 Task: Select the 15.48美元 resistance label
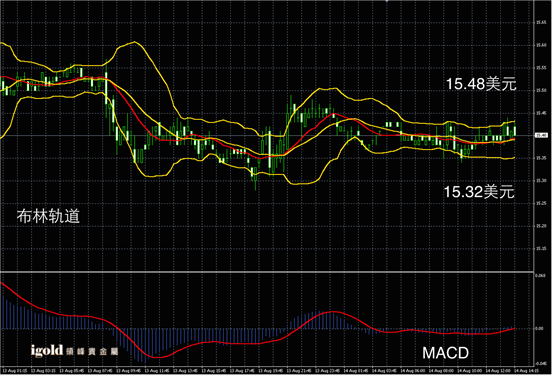click(x=481, y=84)
